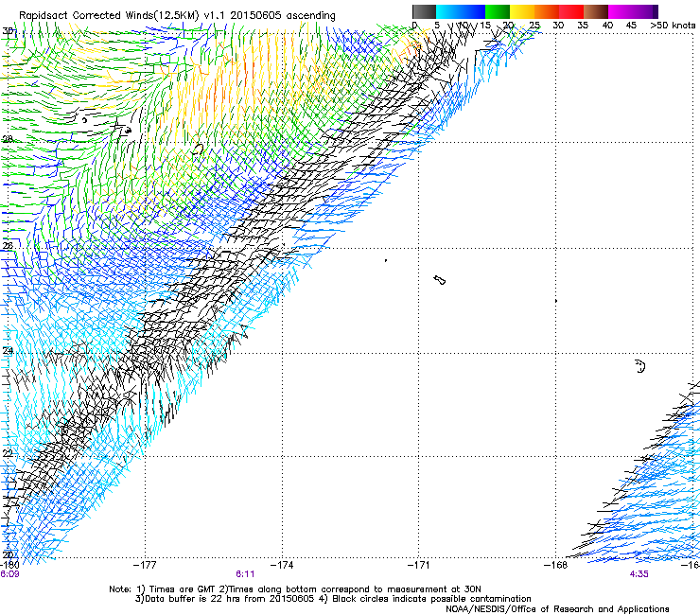This screenshot has width=700, height=615.
Task: Select the magenta 40-45 knots legend segment
Action: click(x=621, y=11)
